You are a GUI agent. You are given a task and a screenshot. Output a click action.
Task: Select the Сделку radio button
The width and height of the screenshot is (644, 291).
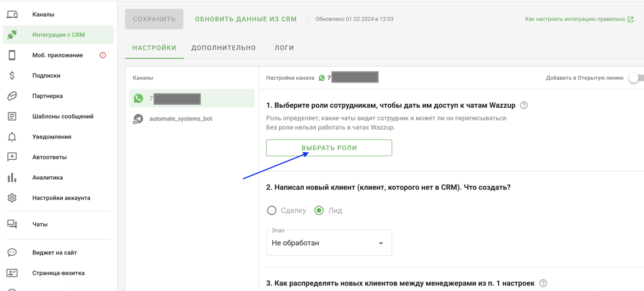272,210
